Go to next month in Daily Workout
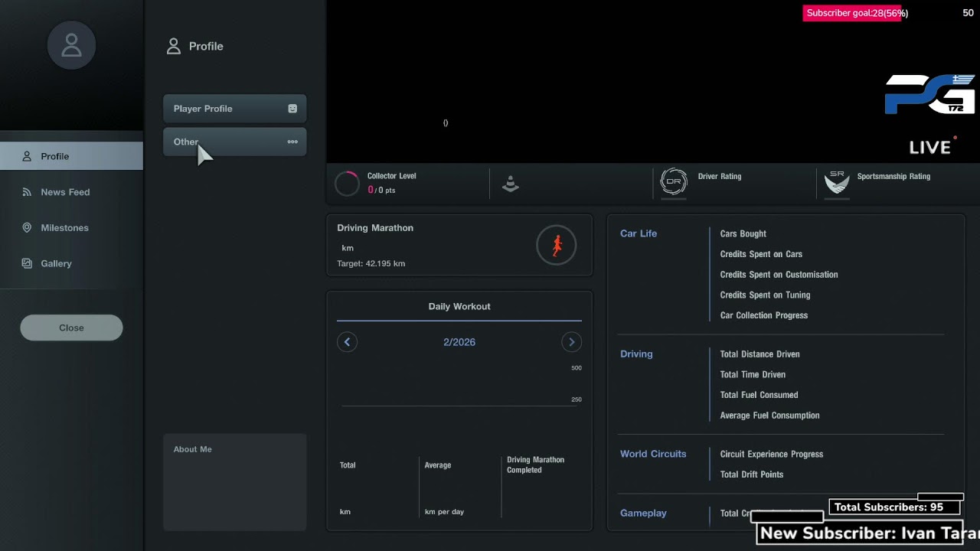980x551 pixels. [571, 342]
